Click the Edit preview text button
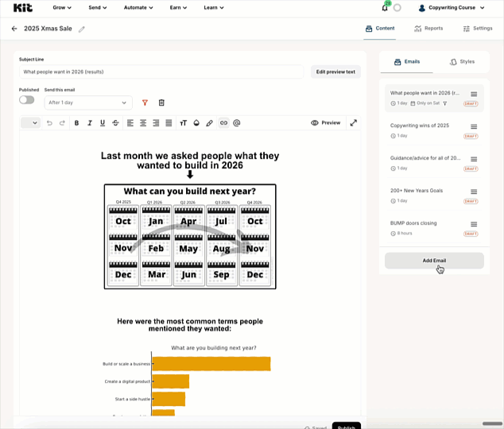Viewport: 504px width, 429px height. (335, 71)
